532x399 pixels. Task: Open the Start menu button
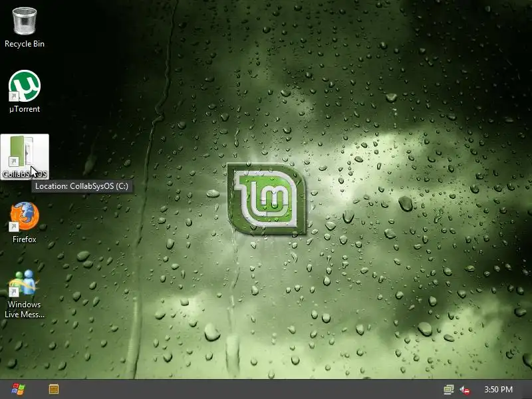[x=18, y=389]
